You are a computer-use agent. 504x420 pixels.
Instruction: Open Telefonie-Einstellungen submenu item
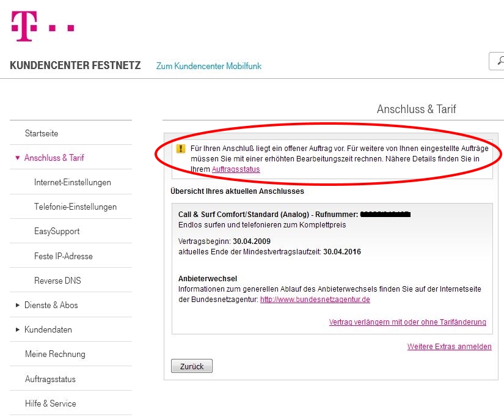75,207
